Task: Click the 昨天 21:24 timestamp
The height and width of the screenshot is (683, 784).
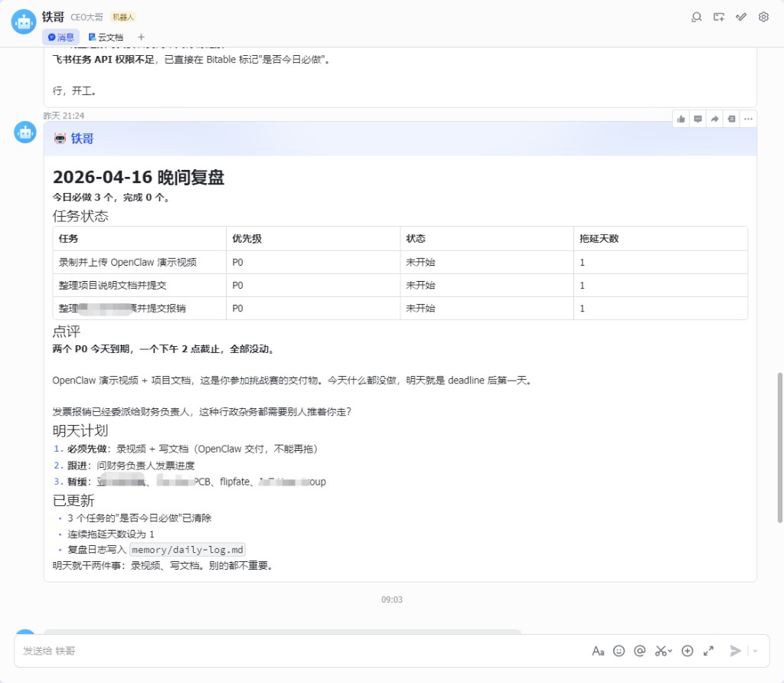Action: click(x=64, y=116)
